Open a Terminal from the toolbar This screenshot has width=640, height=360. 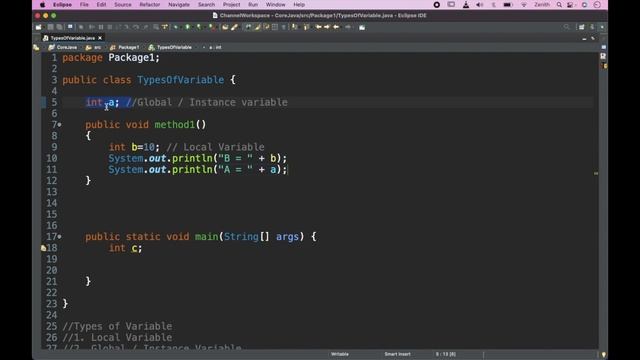tap(70, 27)
